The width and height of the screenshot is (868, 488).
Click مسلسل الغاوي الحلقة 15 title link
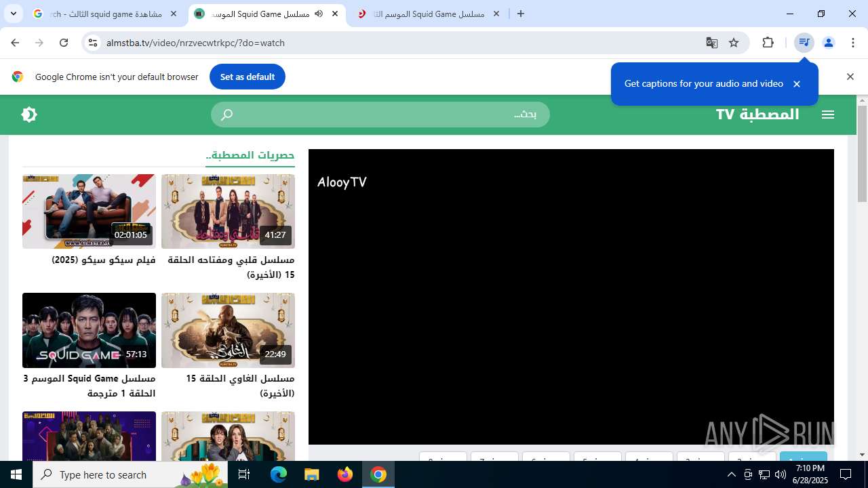240,386
